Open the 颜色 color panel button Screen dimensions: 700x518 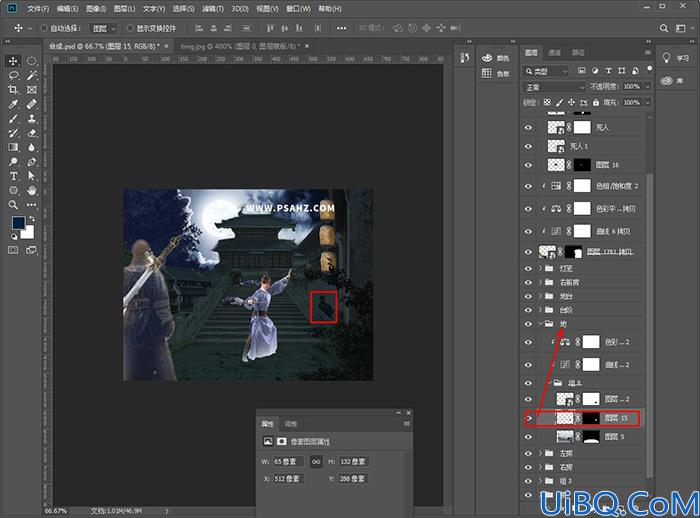pyautogui.click(x=495, y=58)
